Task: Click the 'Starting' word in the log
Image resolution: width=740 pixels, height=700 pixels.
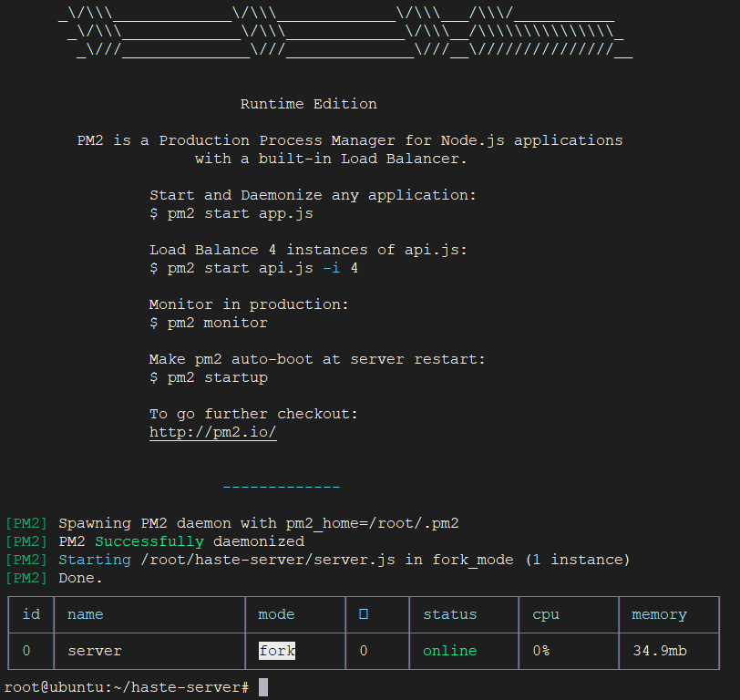Action: [x=95, y=560]
